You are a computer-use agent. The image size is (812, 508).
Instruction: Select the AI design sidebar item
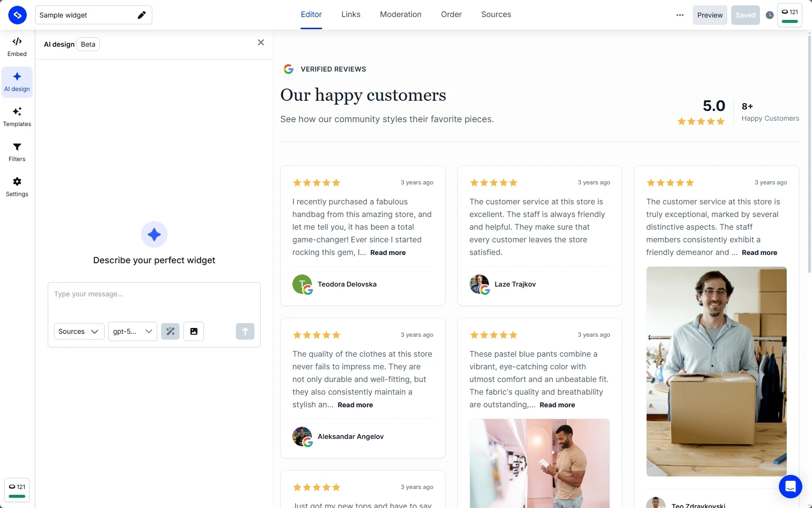17,82
